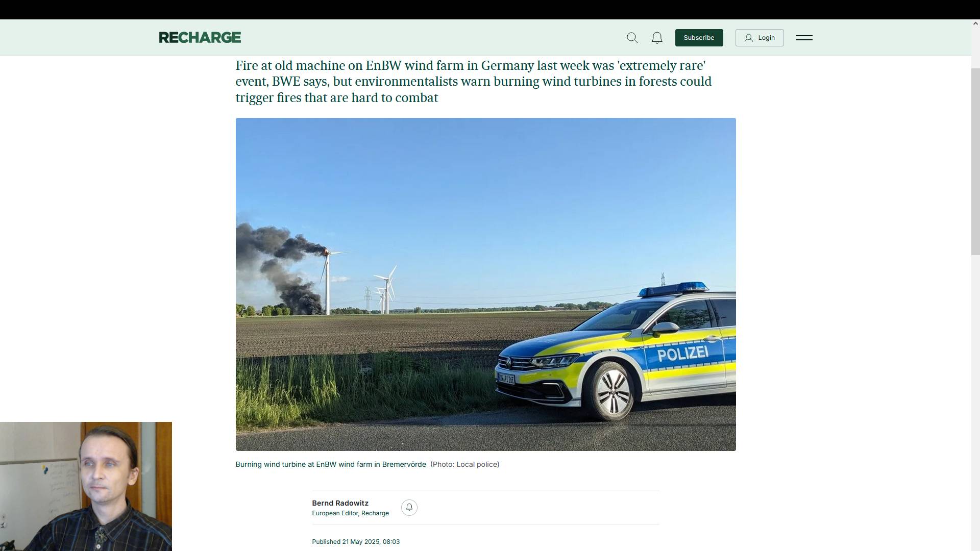The image size is (980, 551).
Task: Follow author via bell icon
Action: click(409, 507)
